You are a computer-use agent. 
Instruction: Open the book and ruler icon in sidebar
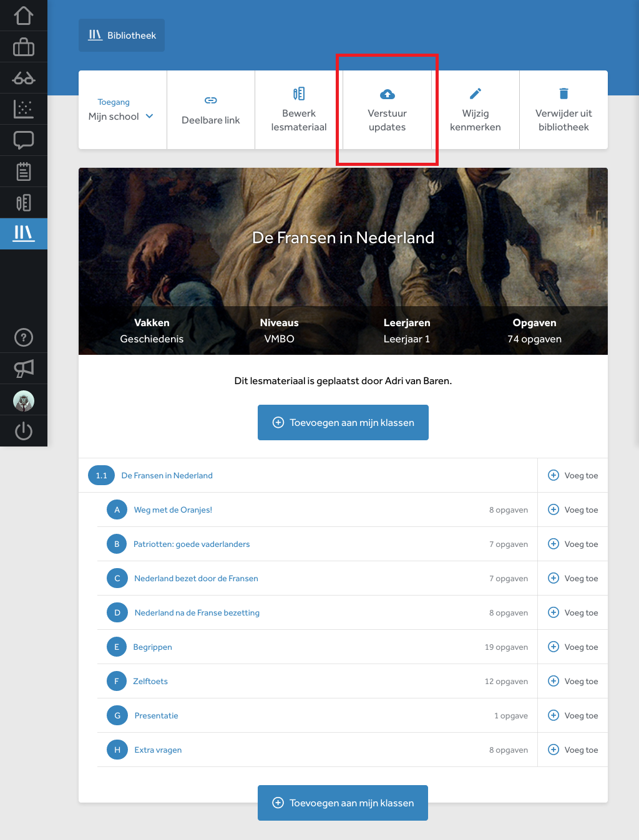tap(24, 203)
